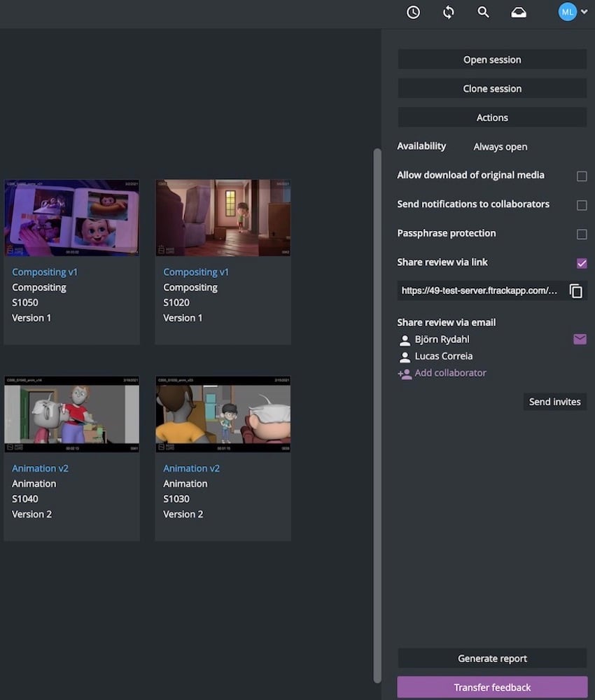595x700 pixels.
Task: Copy the review share link
Action: click(x=576, y=291)
